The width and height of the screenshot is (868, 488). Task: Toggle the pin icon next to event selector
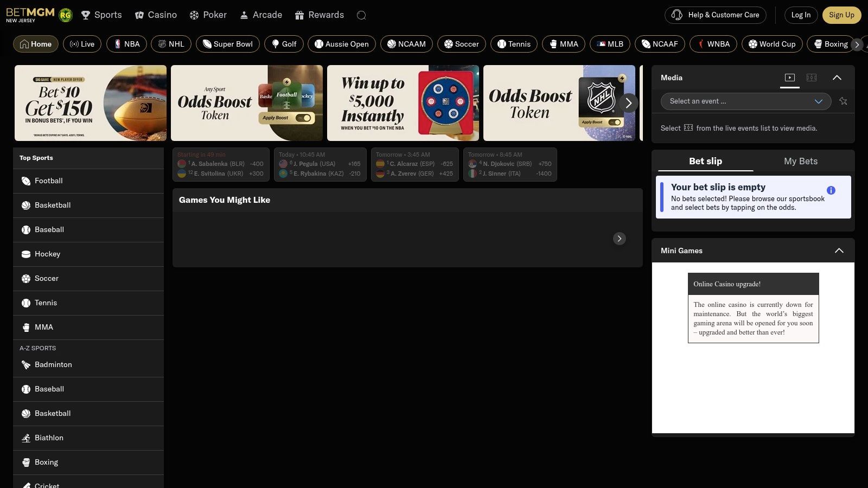(844, 101)
